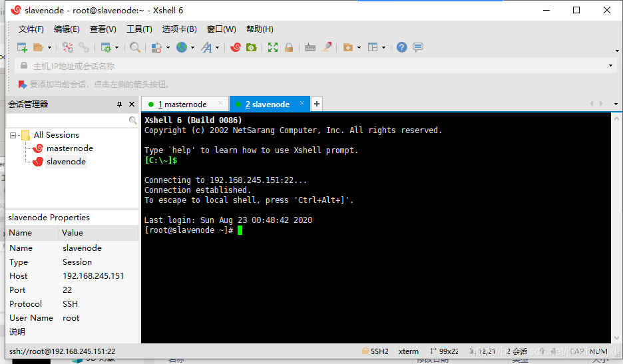Click xterm label in status bar
Image resolution: width=623 pixels, height=364 pixels.
pyautogui.click(x=409, y=351)
